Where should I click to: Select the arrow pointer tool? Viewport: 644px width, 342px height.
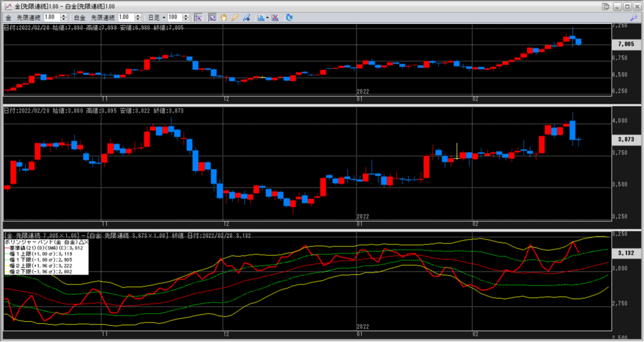point(212,18)
